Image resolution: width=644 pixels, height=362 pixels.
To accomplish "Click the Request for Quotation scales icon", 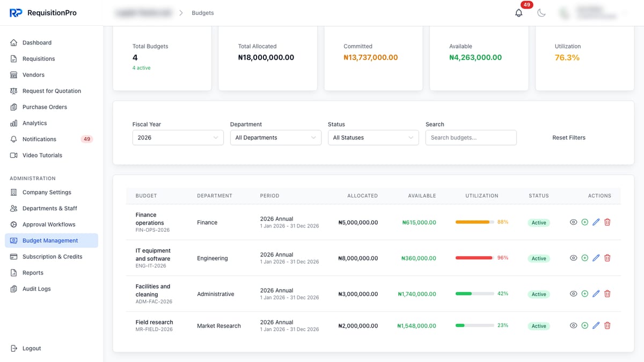I will pyautogui.click(x=14, y=91).
